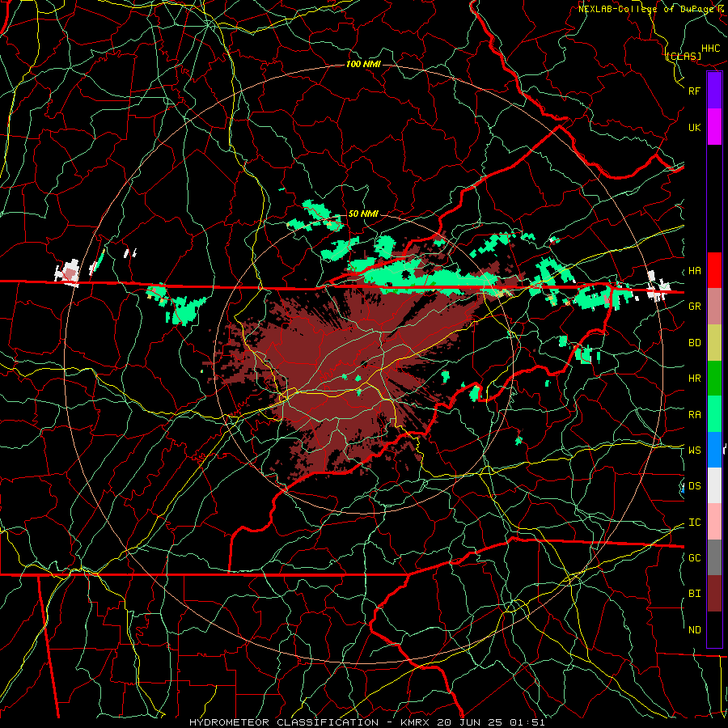Click the [CLAS] units label
The height and width of the screenshot is (728, 728).
pos(684,57)
